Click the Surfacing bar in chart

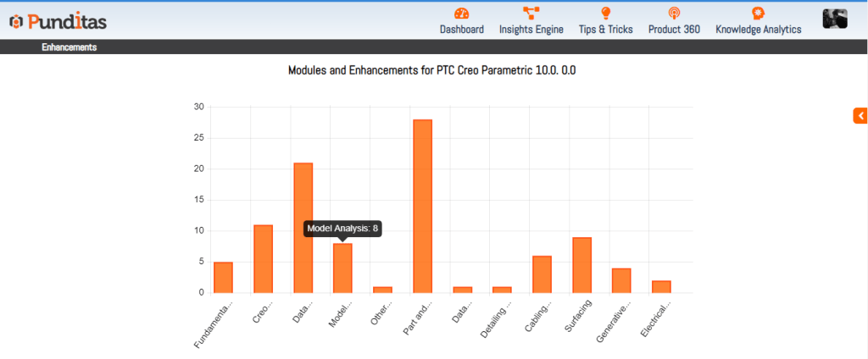[581, 265]
